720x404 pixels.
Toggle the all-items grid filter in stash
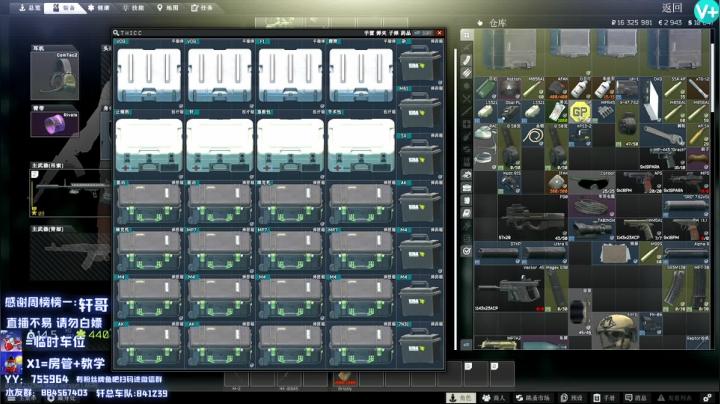click(x=467, y=35)
